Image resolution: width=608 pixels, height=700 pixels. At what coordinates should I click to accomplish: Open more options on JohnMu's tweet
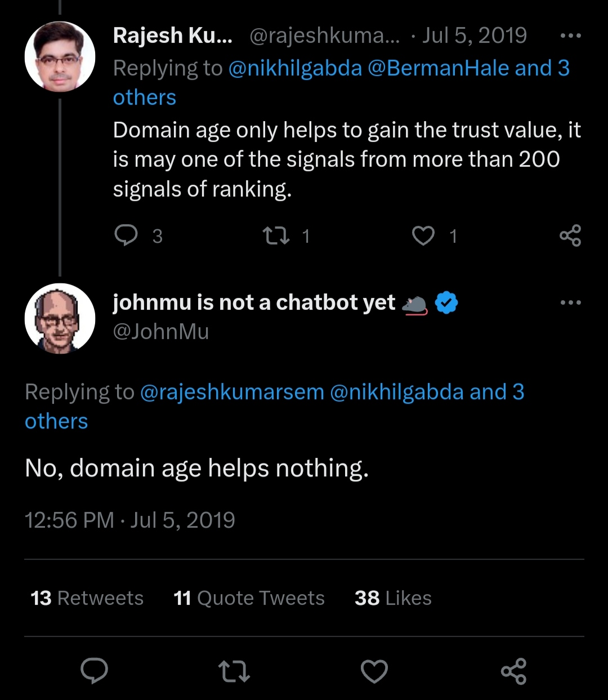(x=570, y=303)
